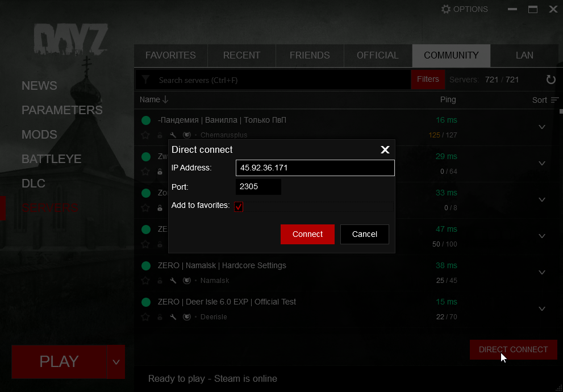The width and height of the screenshot is (563, 392).
Task: Open the Parameters section
Action: pyautogui.click(x=62, y=110)
